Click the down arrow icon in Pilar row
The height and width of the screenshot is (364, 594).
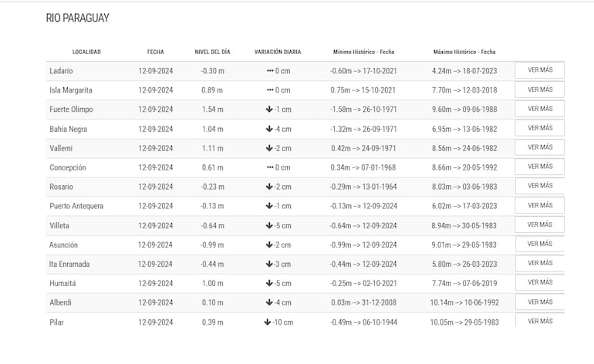267,322
